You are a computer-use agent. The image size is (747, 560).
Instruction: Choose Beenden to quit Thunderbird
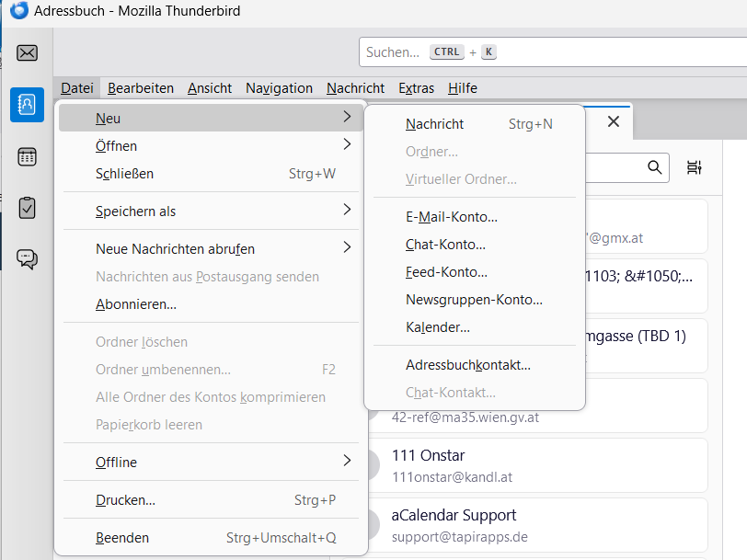[122, 538]
